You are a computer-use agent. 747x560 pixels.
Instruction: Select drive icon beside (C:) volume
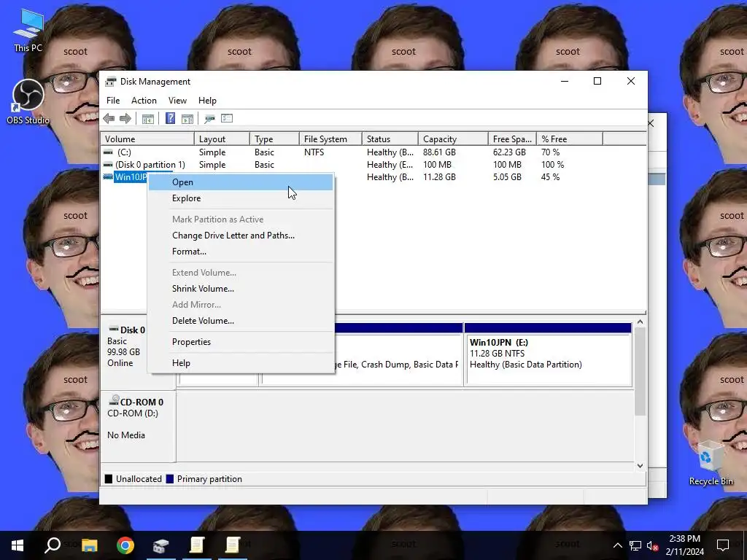click(108, 152)
